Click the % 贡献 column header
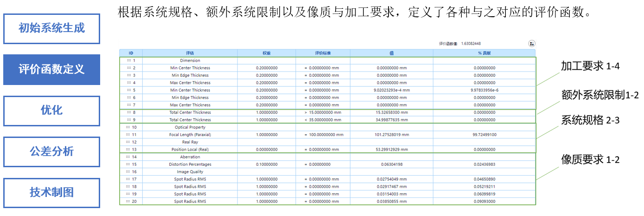The height and width of the screenshot is (216, 644). point(484,53)
